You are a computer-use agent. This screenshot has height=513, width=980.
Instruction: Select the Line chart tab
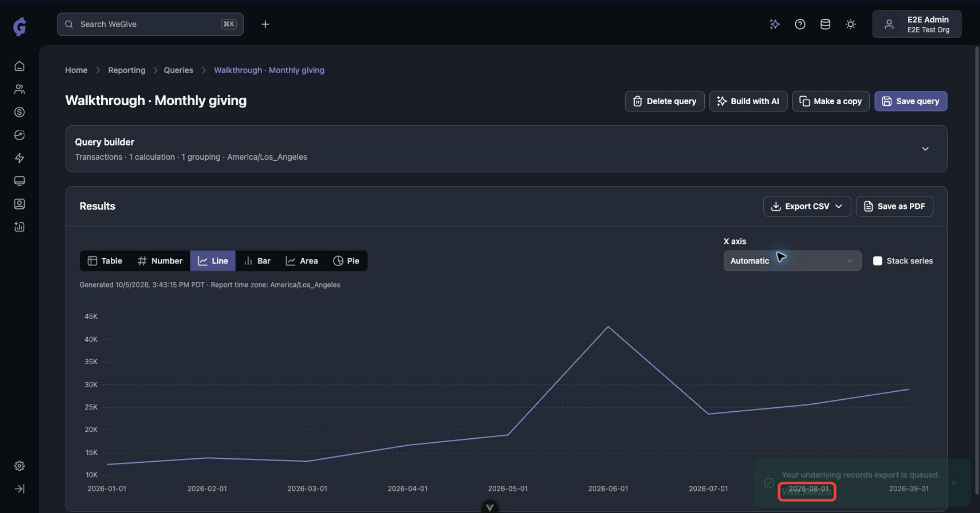213,261
